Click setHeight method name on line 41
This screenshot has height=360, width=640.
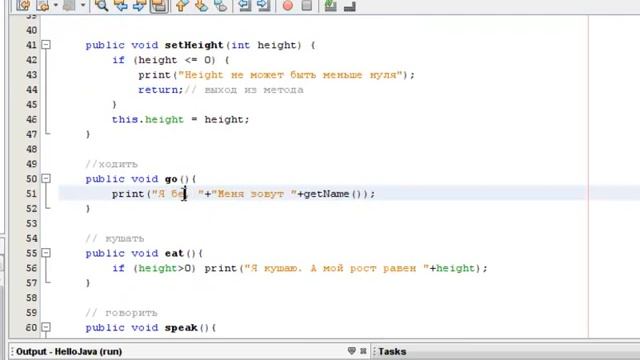(194, 45)
